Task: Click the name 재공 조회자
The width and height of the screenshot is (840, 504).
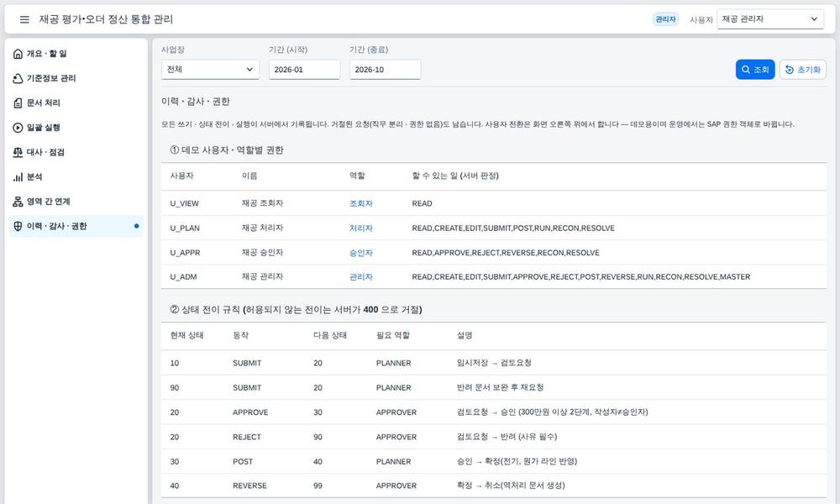Action: pyautogui.click(x=262, y=203)
